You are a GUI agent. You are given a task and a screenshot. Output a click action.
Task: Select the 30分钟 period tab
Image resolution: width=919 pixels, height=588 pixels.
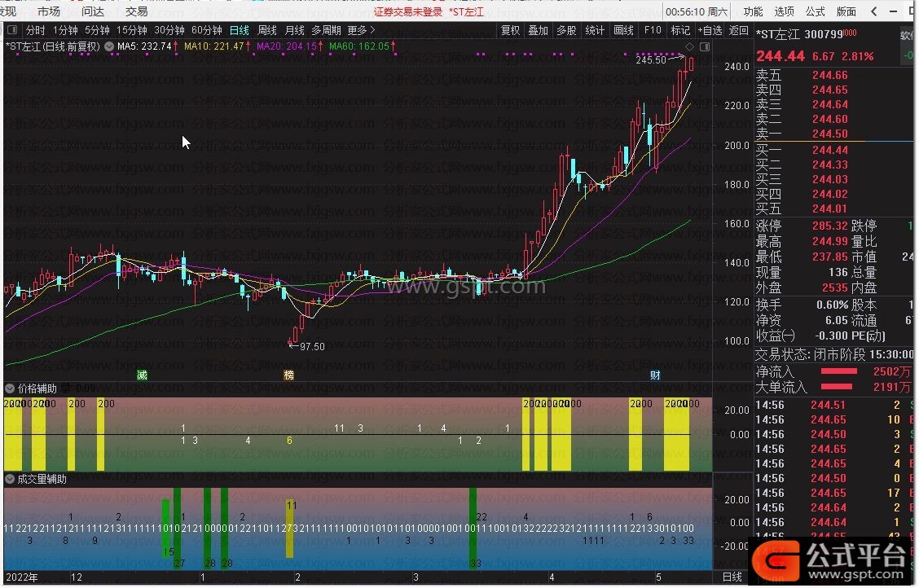(x=169, y=30)
